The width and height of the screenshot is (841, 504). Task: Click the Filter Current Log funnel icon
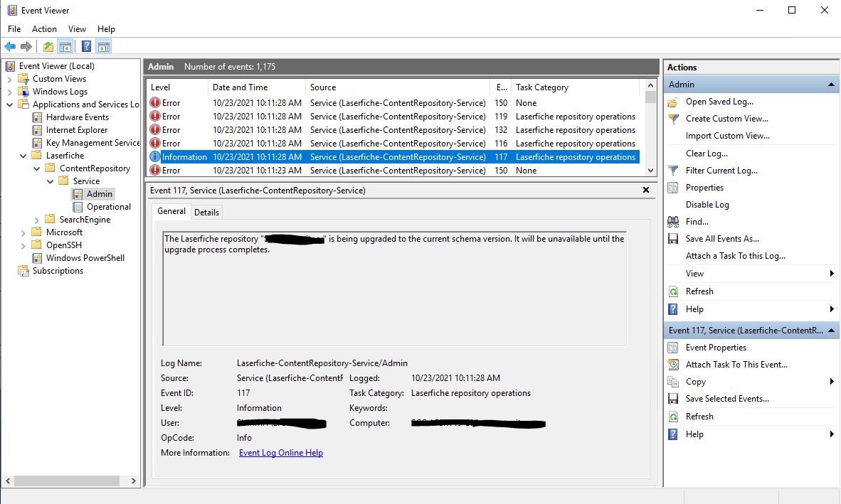pyautogui.click(x=673, y=171)
